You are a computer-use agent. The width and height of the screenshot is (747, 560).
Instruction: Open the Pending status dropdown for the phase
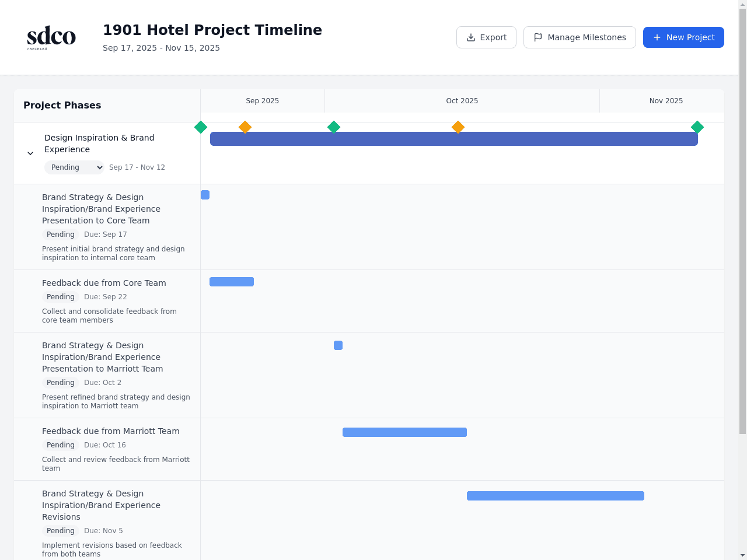(74, 167)
